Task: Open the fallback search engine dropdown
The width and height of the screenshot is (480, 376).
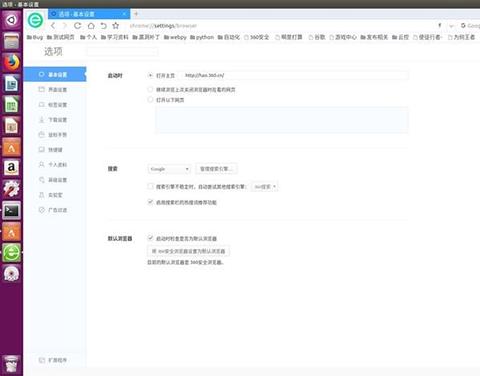Action: pos(265,187)
